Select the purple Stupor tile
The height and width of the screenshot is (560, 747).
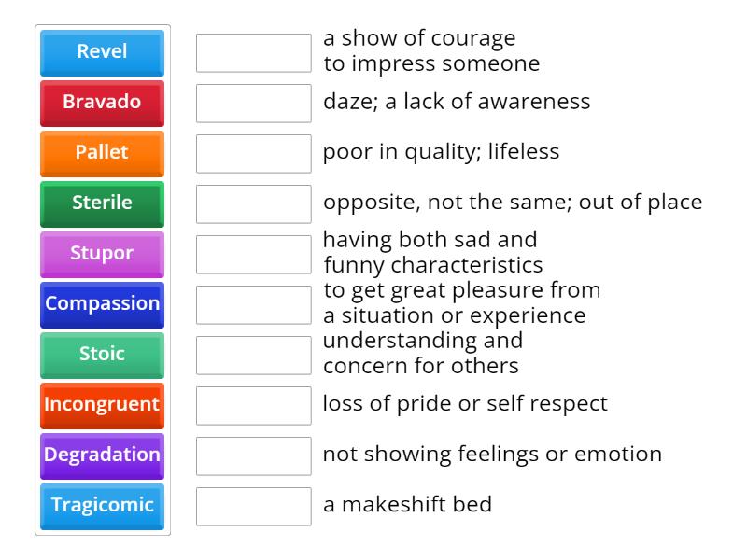coord(103,254)
